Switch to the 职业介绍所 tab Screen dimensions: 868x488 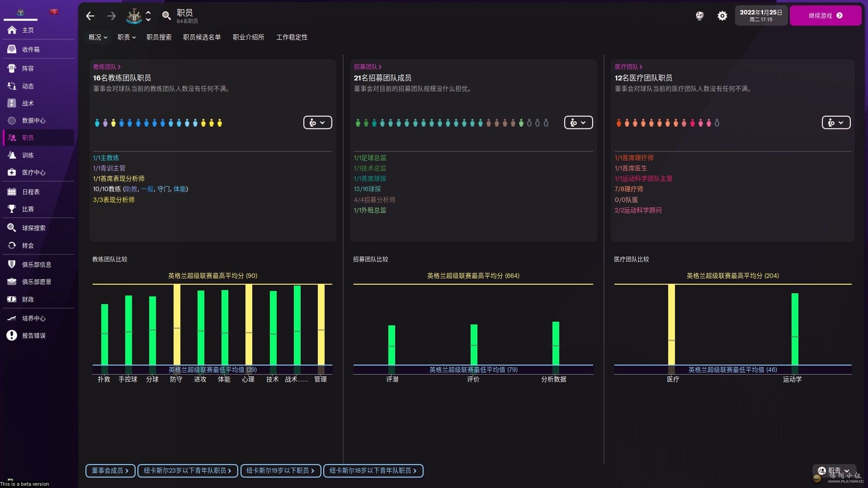point(249,37)
